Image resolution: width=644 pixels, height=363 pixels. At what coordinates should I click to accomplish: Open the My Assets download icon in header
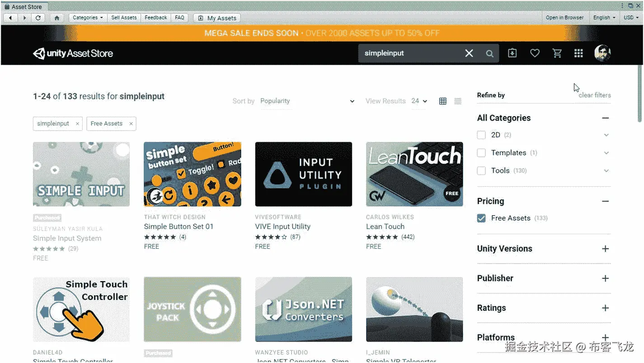coord(512,53)
